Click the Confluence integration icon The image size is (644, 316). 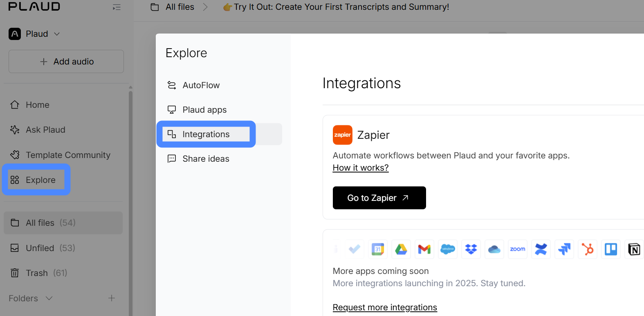tap(541, 249)
